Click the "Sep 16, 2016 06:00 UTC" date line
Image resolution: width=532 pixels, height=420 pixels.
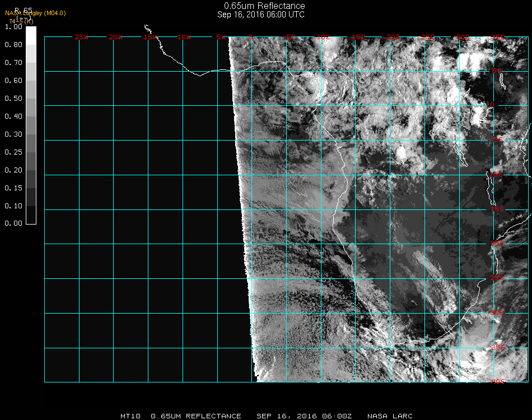261,15
